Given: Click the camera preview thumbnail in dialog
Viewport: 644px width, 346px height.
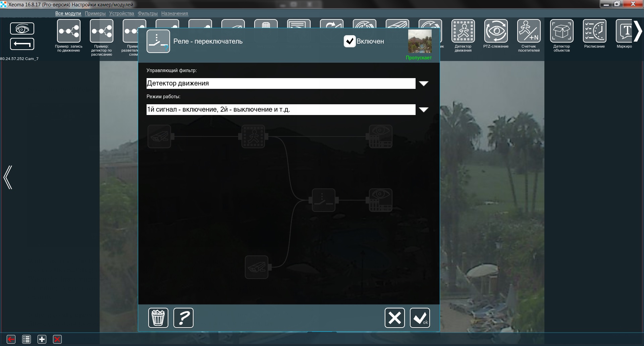Looking at the screenshot, I should [420, 41].
